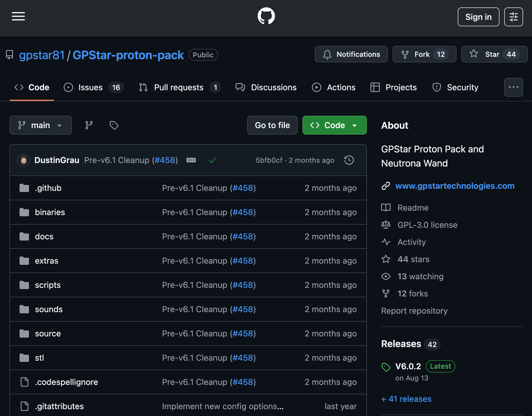
Task: Click the green check status icon
Action: 212,160
